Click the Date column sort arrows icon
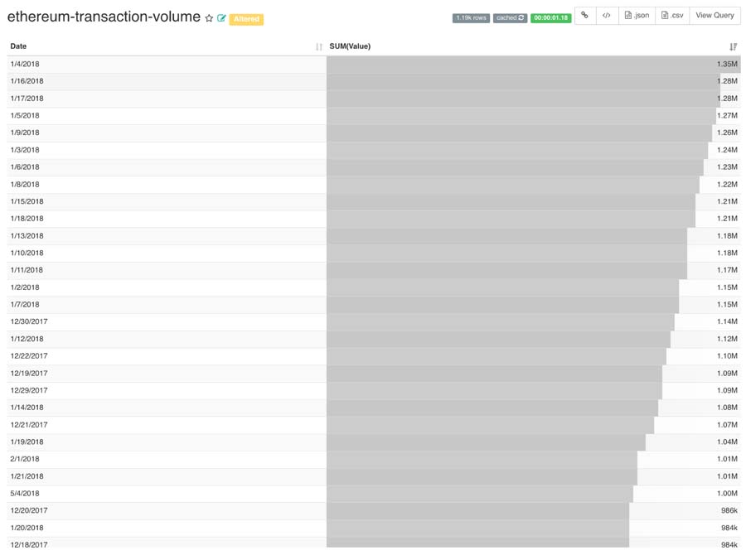The height and width of the screenshot is (560, 746). point(319,46)
